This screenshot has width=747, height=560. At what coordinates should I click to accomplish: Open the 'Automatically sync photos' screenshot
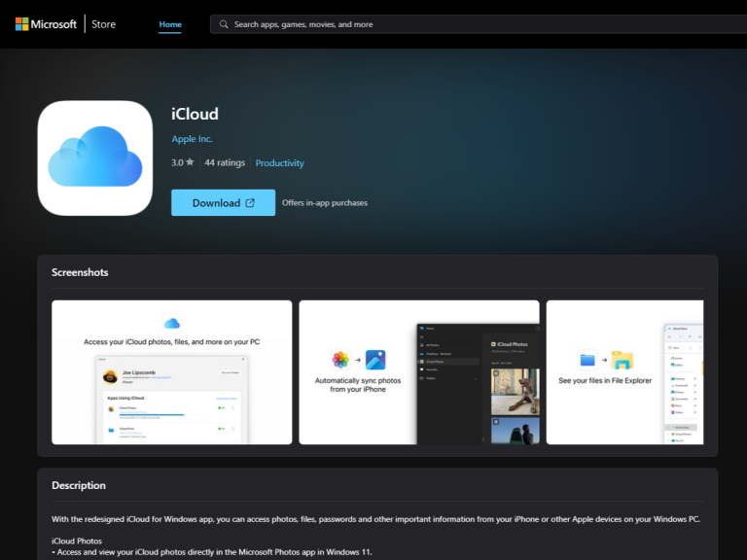tap(419, 372)
